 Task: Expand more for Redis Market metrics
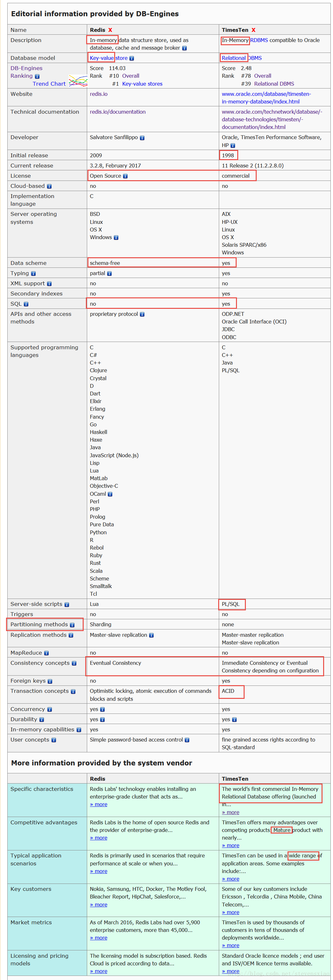click(x=99, y=938)
